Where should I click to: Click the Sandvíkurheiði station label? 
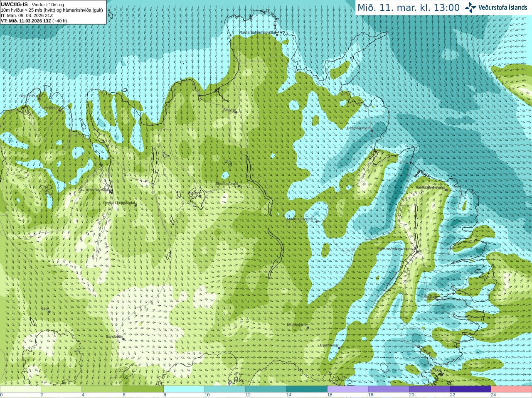pyautogui.click(x=359, y=128)
